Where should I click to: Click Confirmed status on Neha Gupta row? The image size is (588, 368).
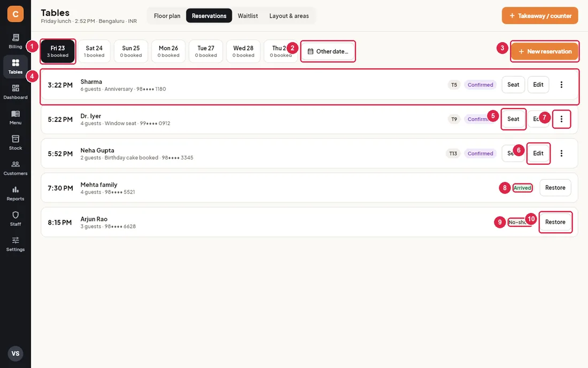(x=480, y=154)
